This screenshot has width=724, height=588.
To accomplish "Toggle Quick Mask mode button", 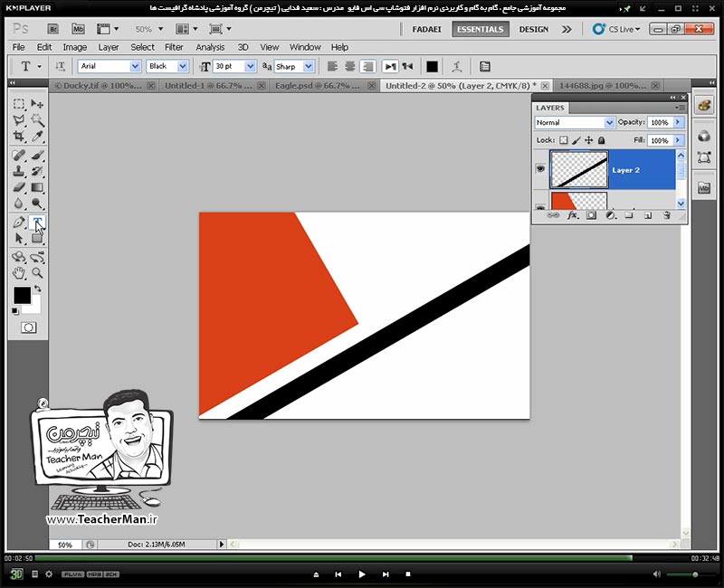I will tap(29, 327).
